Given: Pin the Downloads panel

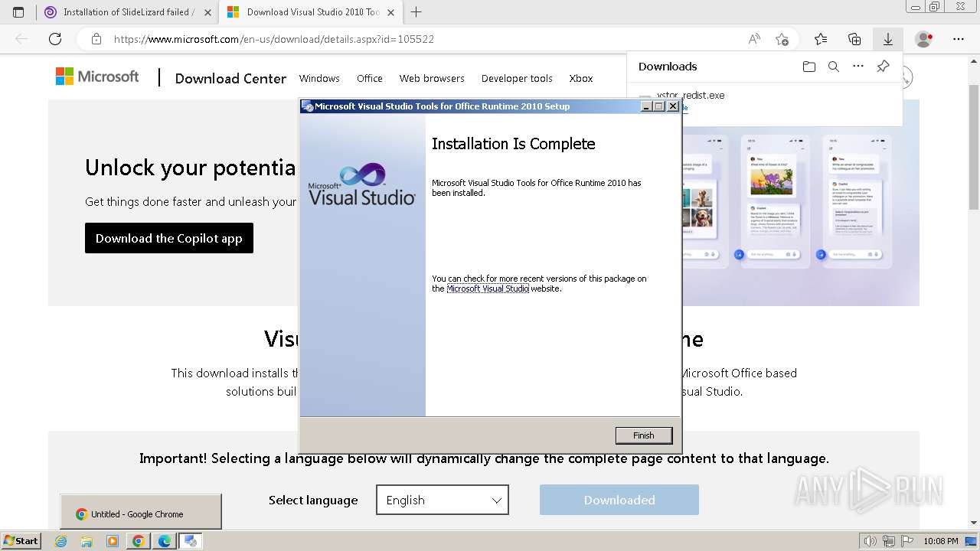Looking at the screenshot, I should [883, 67].
